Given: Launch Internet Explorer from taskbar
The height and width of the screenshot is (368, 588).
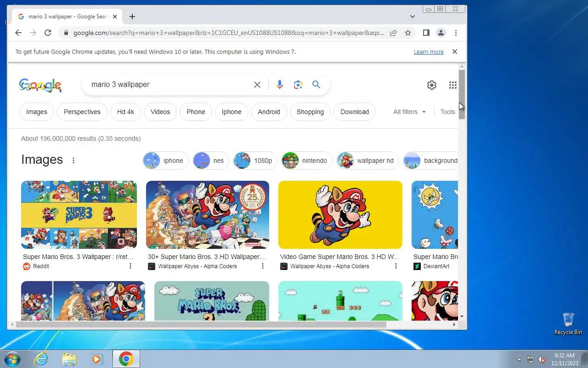Looking at the screenshot, I should [41, 359].
